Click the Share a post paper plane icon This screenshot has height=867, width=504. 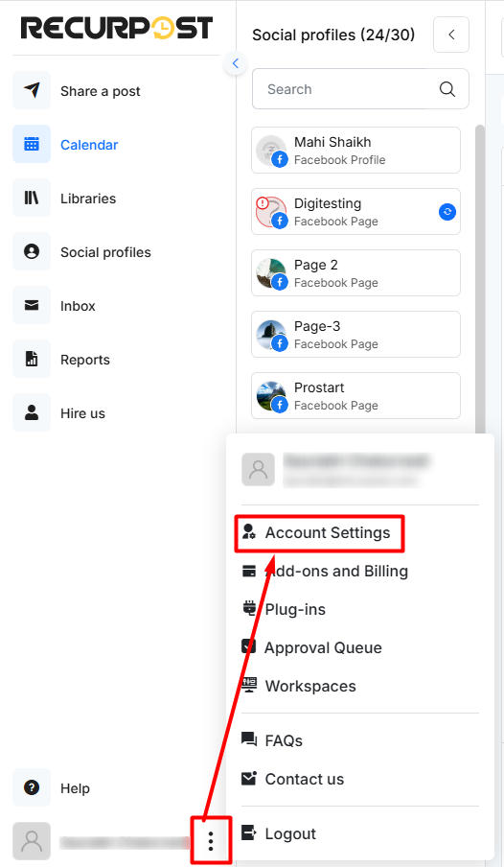pyautogui.click(x=32, y=90)
